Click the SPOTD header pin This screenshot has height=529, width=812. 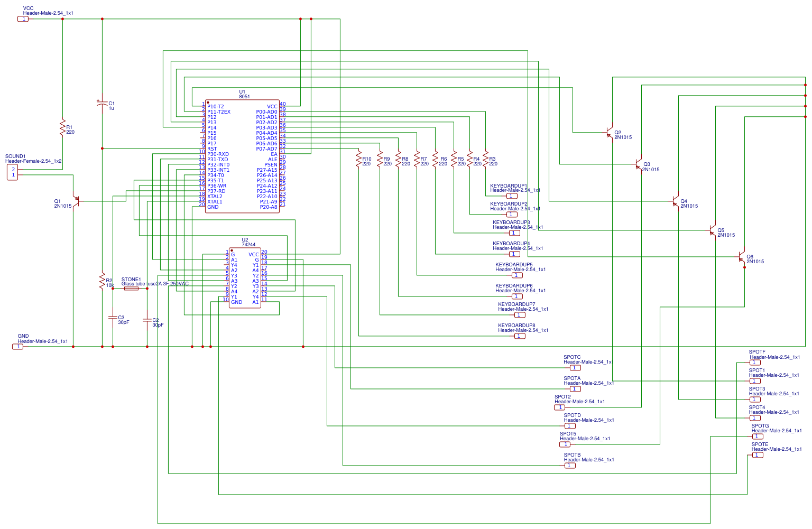click(570, 426)
